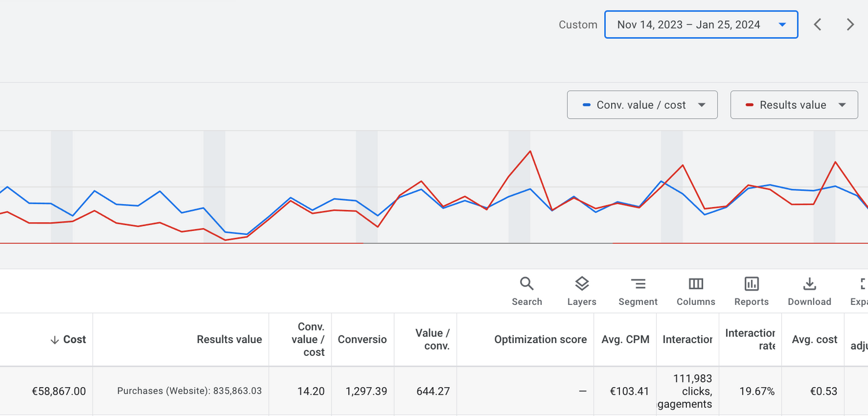
Task: Click the Interaction rate column header
Action: (x=750, y=340)
